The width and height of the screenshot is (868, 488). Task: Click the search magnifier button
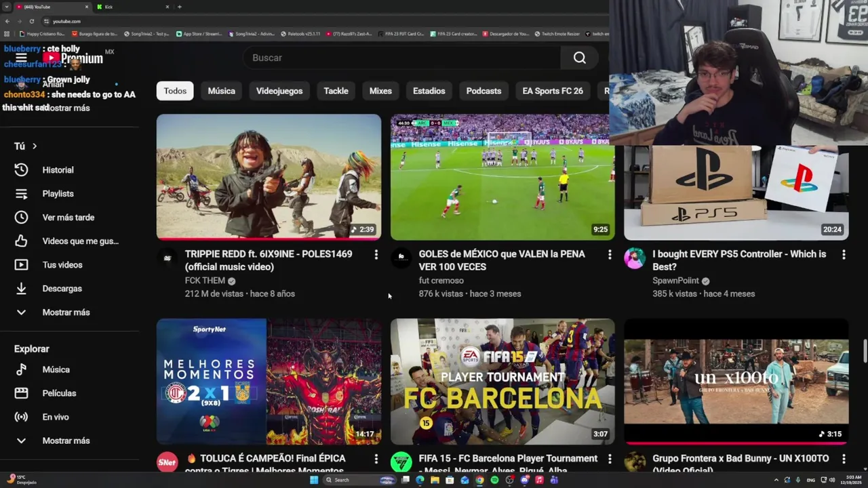[579, 58]
